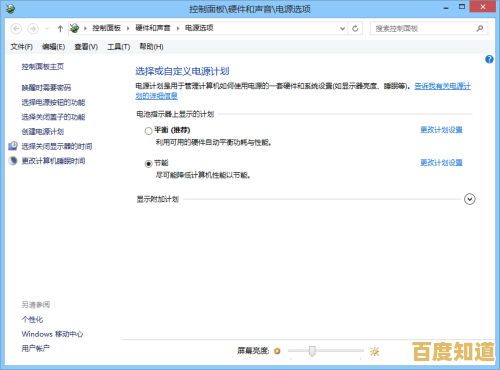500x370 pixels.
Task: Open the window system menu icon
Action: click(11, 8)
